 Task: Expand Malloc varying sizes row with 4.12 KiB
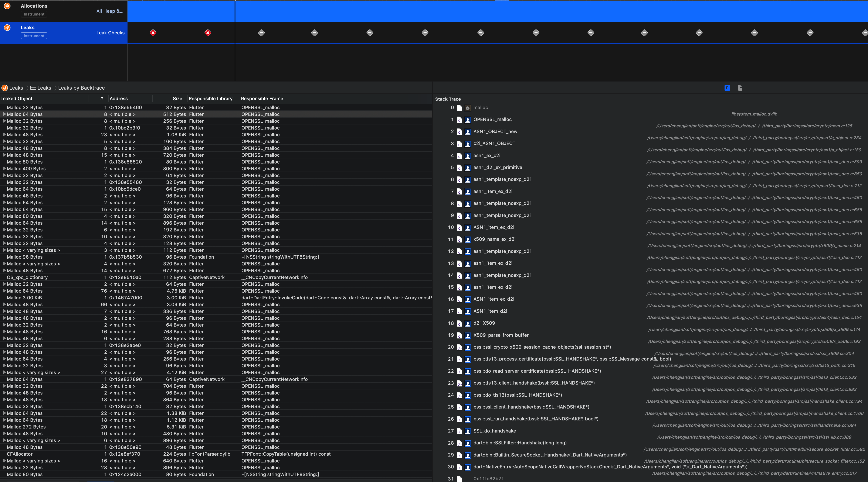tap(4, 373)
